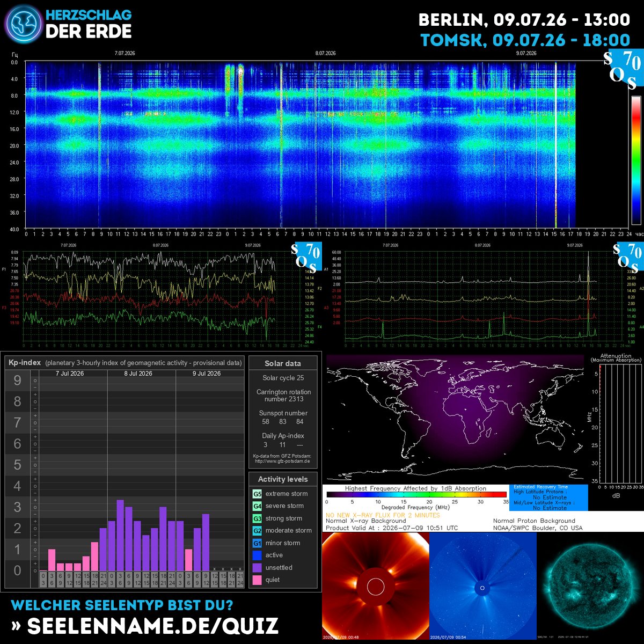Click the 'Sunspot number' label
Viewport: 644px width, 644px height.
[x=283, y=413]
